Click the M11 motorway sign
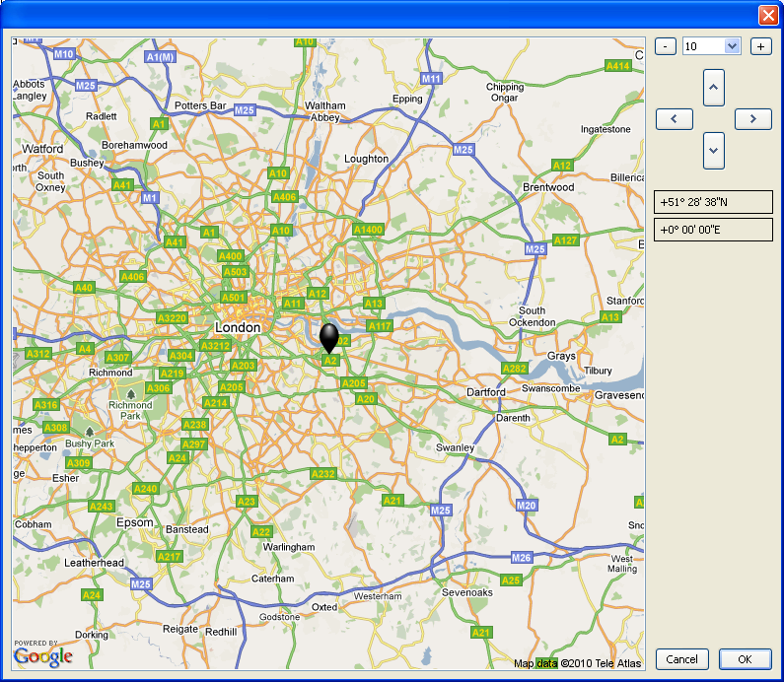Screen dimensions: 784x682 (x=431, y=78)
